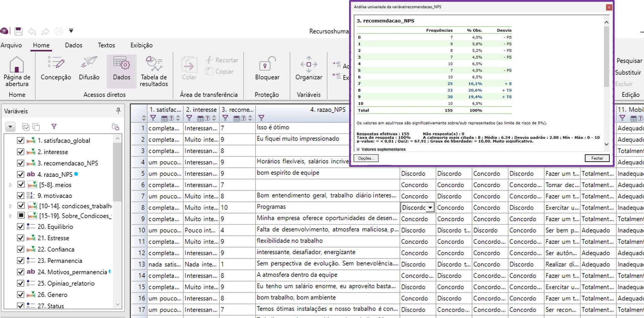The width and height of the screenshot is (644, 318).
Task: Switch to the Dados ribbon tab
Action: [x=73, y=45]
